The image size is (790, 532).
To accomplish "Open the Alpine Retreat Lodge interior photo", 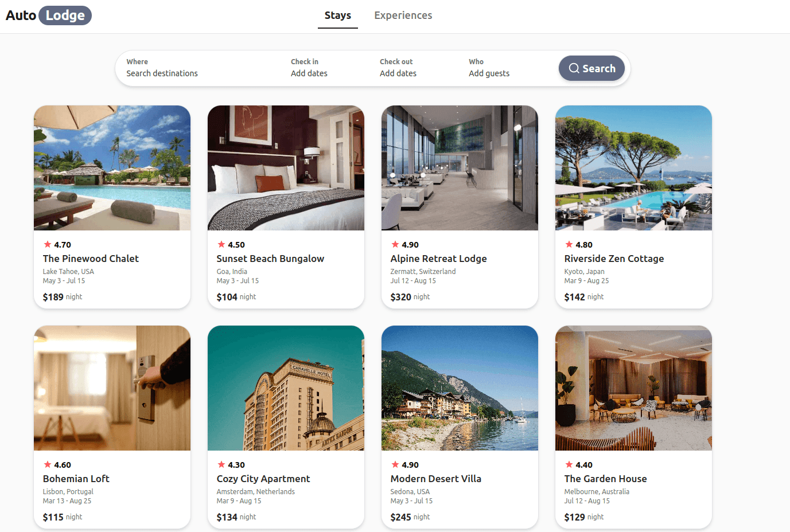I will [460, 168].
